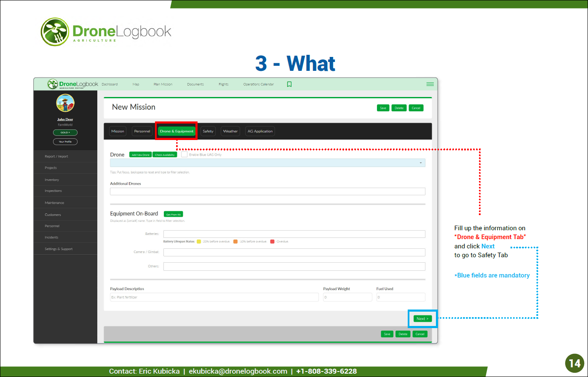Switch to the Personnel tab
Image resolution: width=588 pixels, height=377 pixels.
pyautogui.click(x=142, y=131)
